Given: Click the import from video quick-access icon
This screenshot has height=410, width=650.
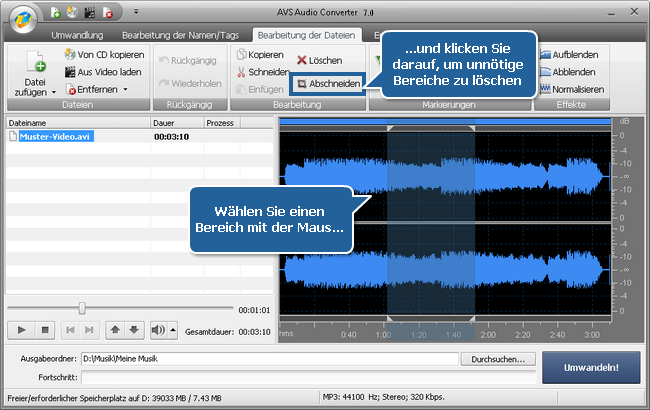Looking at the screenshot, I should [90, 12].
